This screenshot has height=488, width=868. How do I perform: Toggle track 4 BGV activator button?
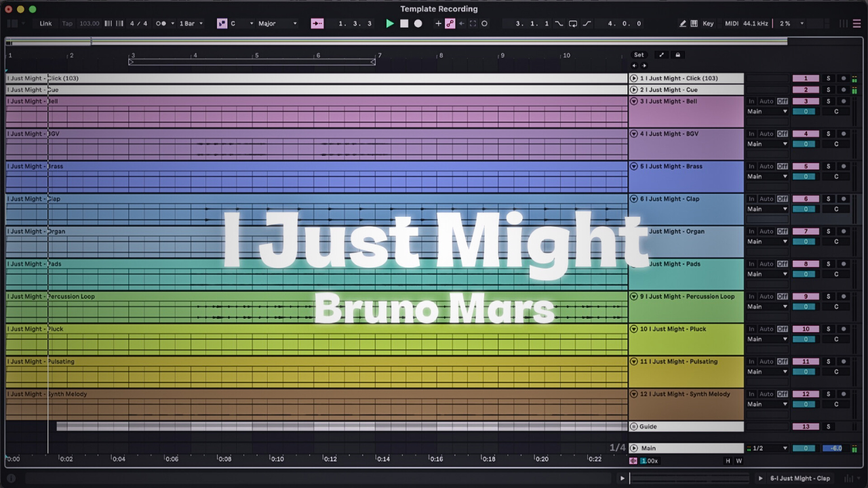click(806, 134)
